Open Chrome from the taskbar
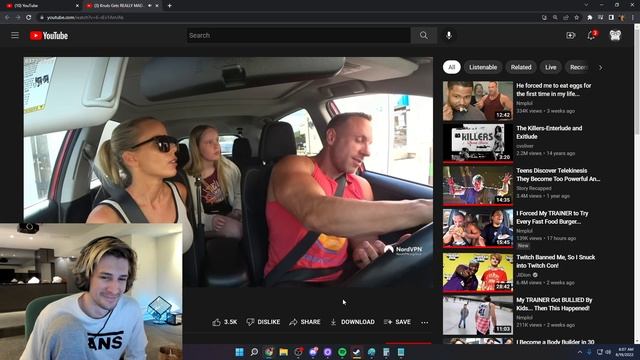 (x=269, y=352)
